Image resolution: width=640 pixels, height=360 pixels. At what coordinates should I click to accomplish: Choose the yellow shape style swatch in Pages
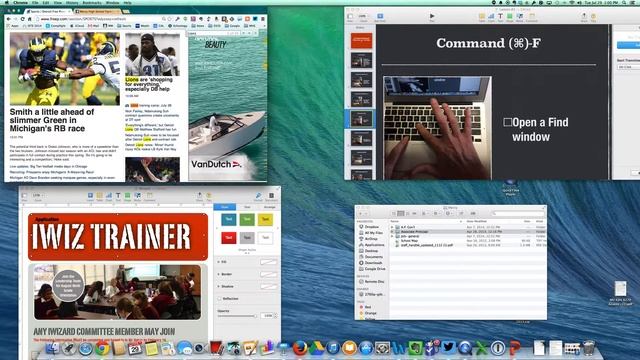click(265, 220)
